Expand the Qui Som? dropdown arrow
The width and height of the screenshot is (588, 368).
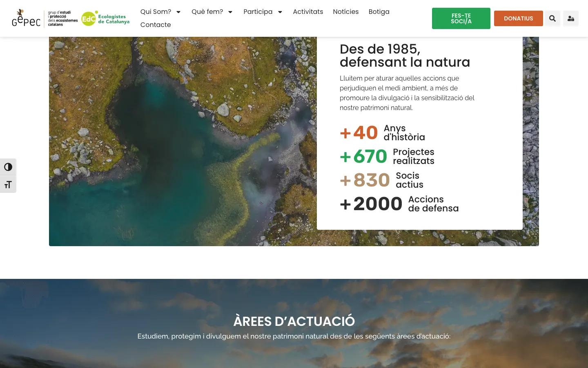click(178, 12)
